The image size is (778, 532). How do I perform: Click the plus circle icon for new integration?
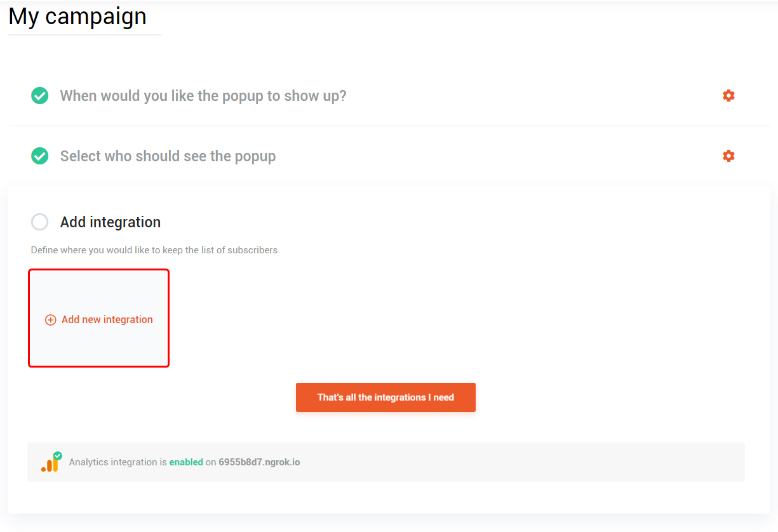[51, 320]
